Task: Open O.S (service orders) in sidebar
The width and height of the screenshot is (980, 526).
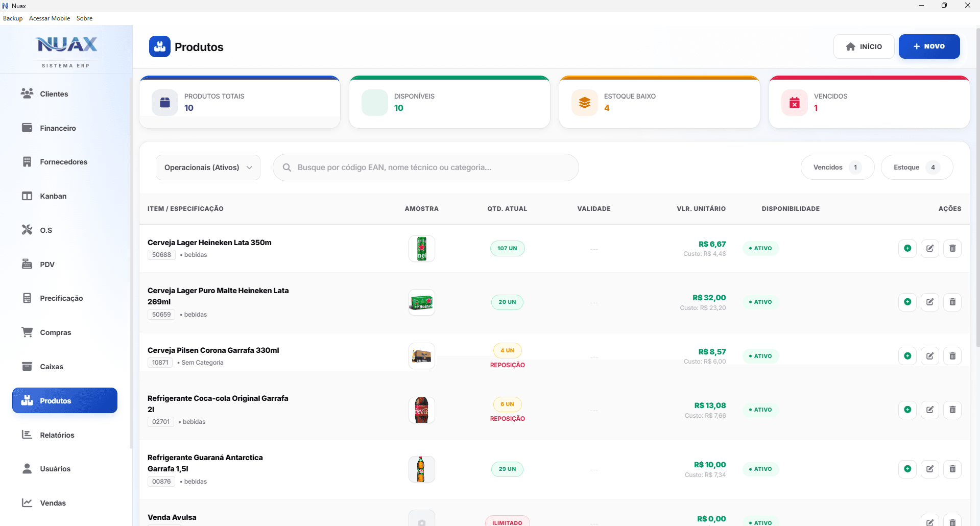Action: 65,230
